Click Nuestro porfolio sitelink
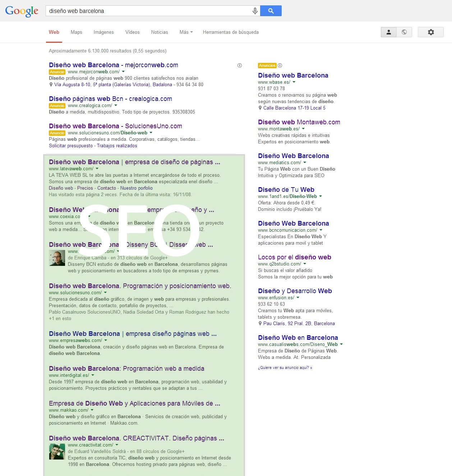 (137, 188)
